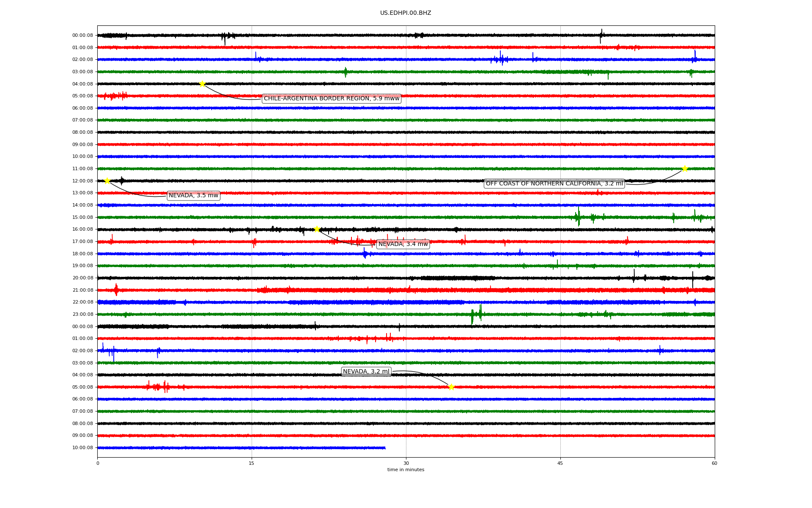Image resolution: width=812 pixels, height=508 pixels.
Task: Click the star marker for Chile-Argentina earthquake
Action: (x=202, y=84)
